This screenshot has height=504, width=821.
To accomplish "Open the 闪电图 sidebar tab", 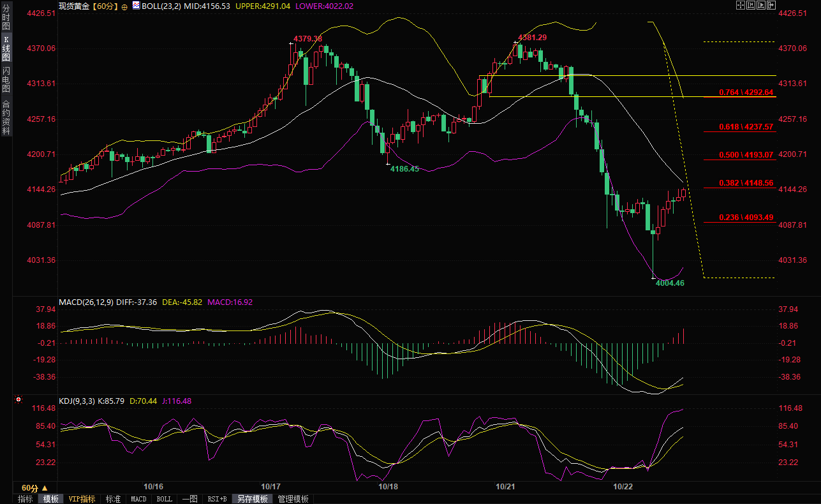I will [x=6, y=80].
